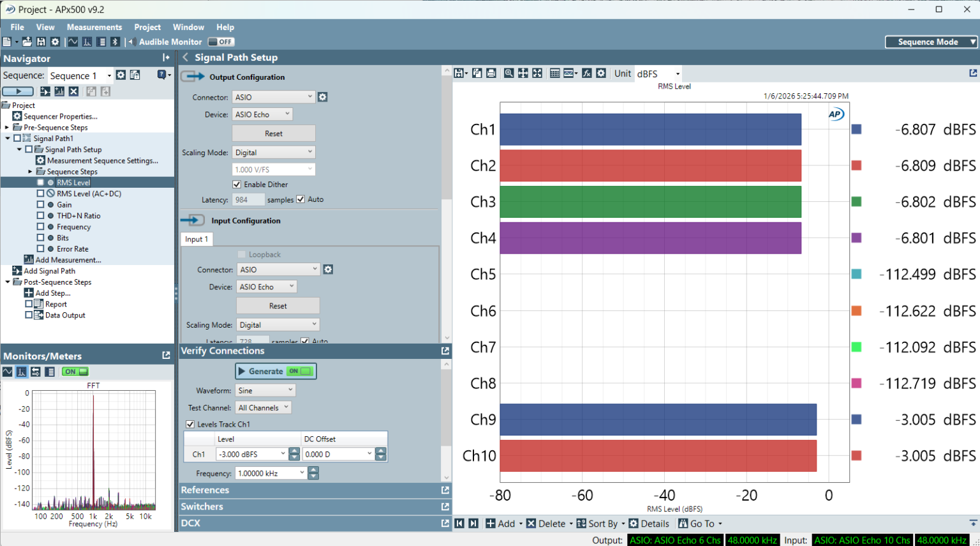
Task: Pop out the Verify Connections panel
Action: 445,351
